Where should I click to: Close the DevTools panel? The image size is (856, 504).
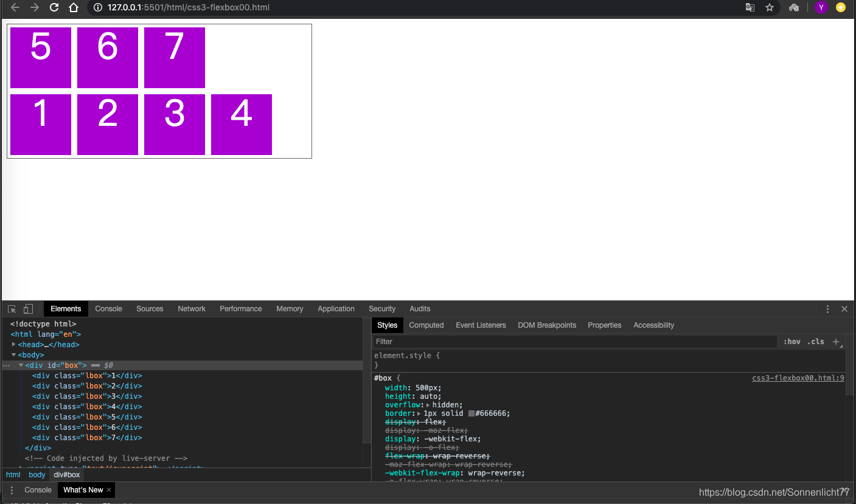(844, 309)
